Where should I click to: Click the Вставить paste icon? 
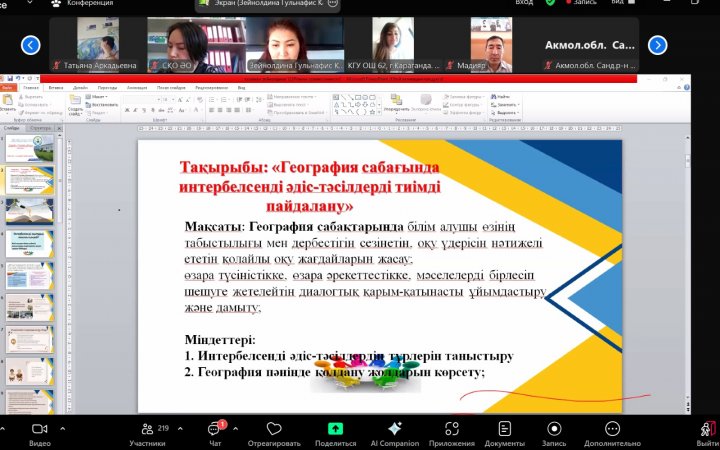tap(7, 102)
